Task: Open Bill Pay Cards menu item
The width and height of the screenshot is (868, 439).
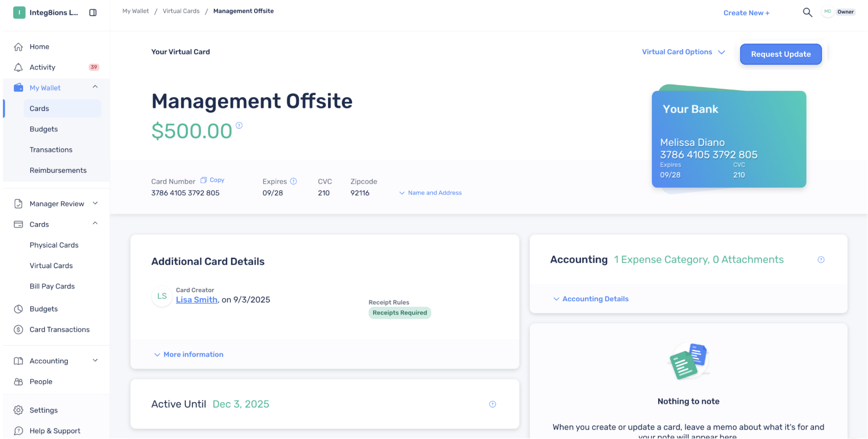Action: pos(52,286)
